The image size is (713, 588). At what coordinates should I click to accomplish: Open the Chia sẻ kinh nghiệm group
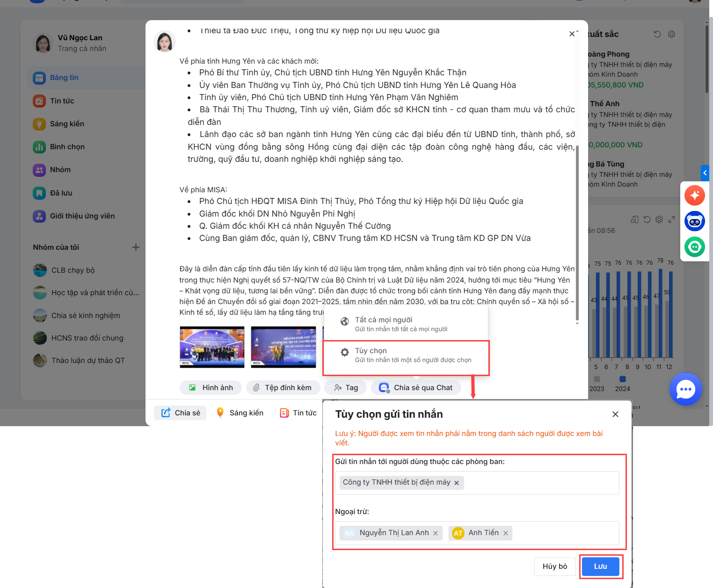pos(77,316)
